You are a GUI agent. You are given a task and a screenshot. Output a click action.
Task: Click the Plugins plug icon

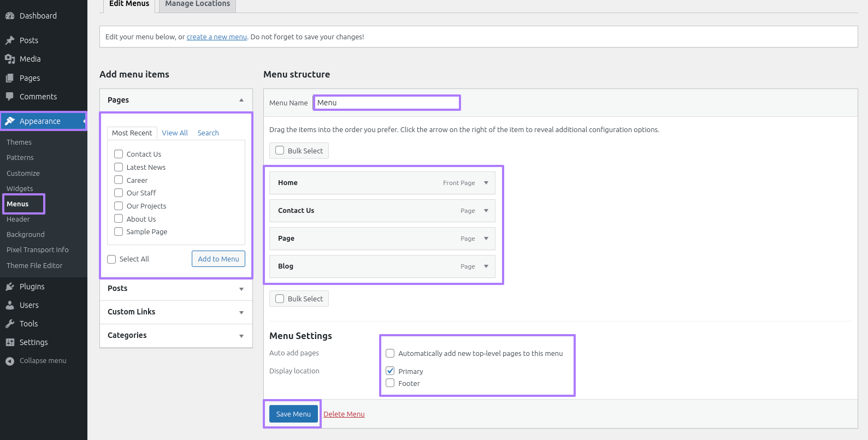(x=10, y=287)
